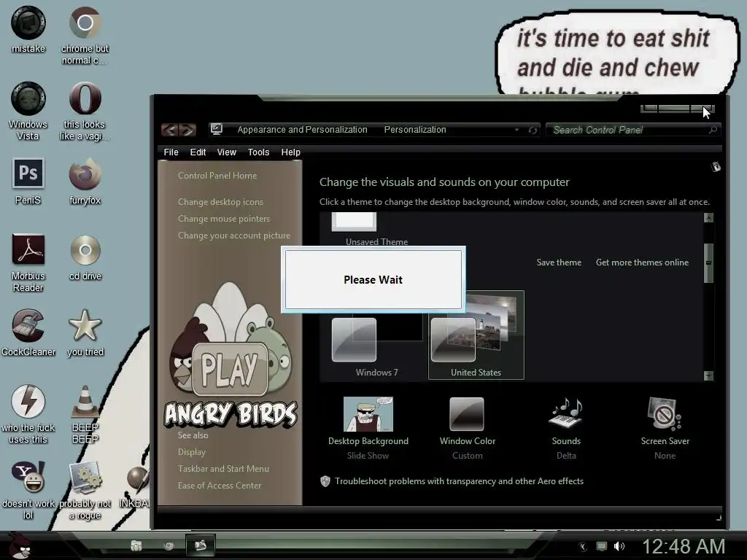Viewport: 747px width, 560px height.
Task: Click 'Change your account picture' link
Action: point(234,236)
